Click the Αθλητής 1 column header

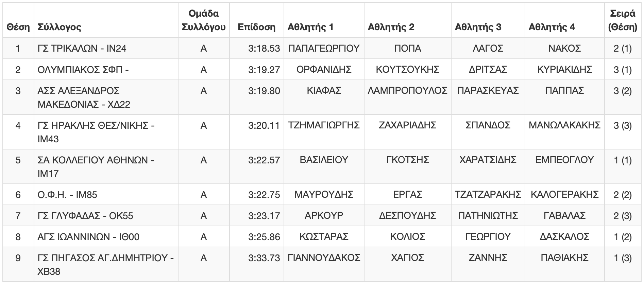(x=310, y=27)
